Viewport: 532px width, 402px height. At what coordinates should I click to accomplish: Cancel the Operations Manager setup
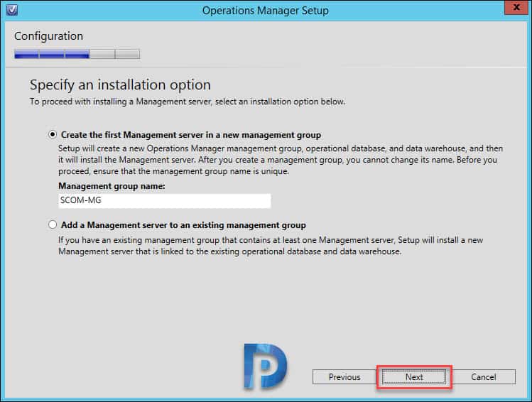coord(483,377)
